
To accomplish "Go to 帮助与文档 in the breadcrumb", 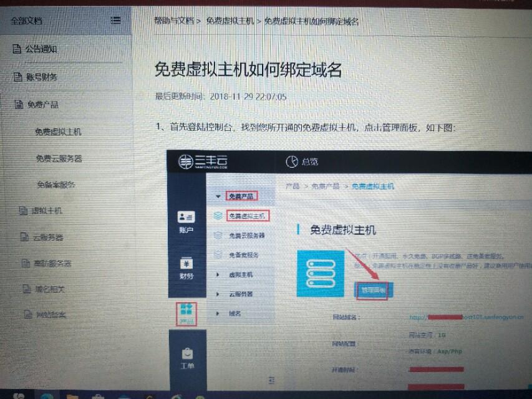I will pos(174,21).
